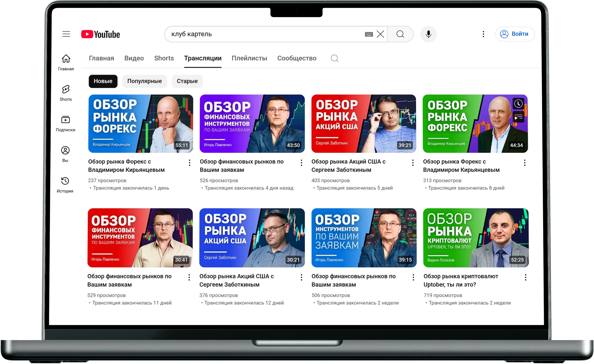
Task: Switch to the Видео tab
Action: coord(134,58)
